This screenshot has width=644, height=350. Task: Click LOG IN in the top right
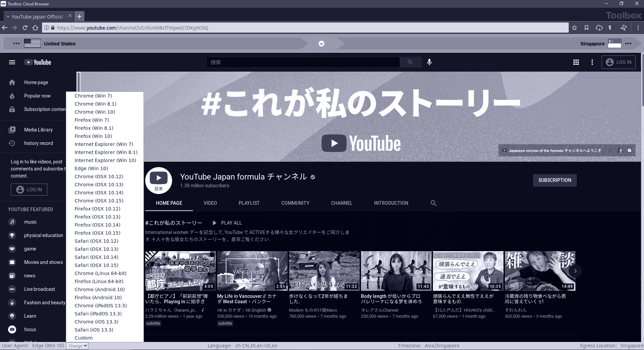pyautogui.click(x=618, y=62)
